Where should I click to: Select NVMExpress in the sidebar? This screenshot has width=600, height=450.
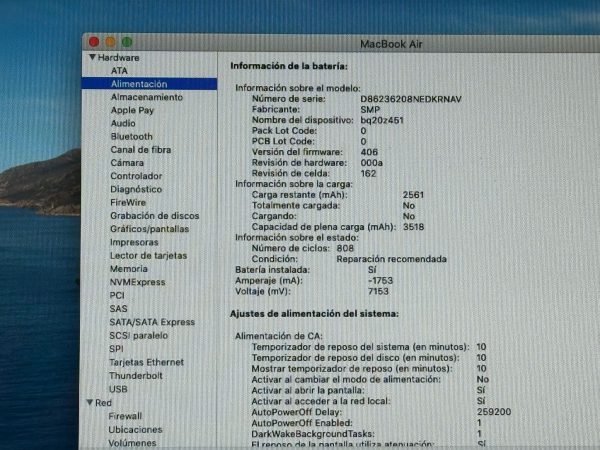tap(137, 282)
